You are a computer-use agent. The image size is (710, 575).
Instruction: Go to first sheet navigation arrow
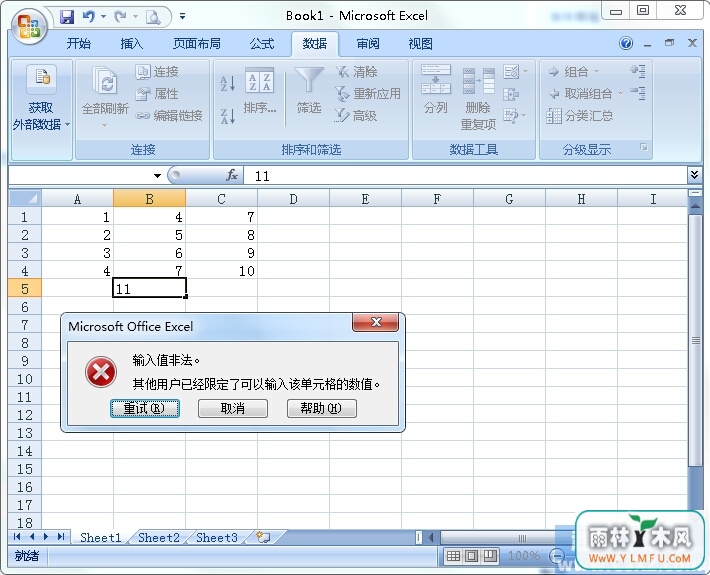(x=17, y=537)
